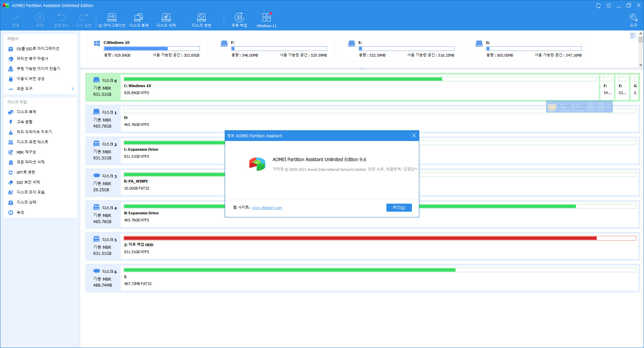
Task: Expand '모든 도구' arrow in sidebar
Action: point(73,89)
